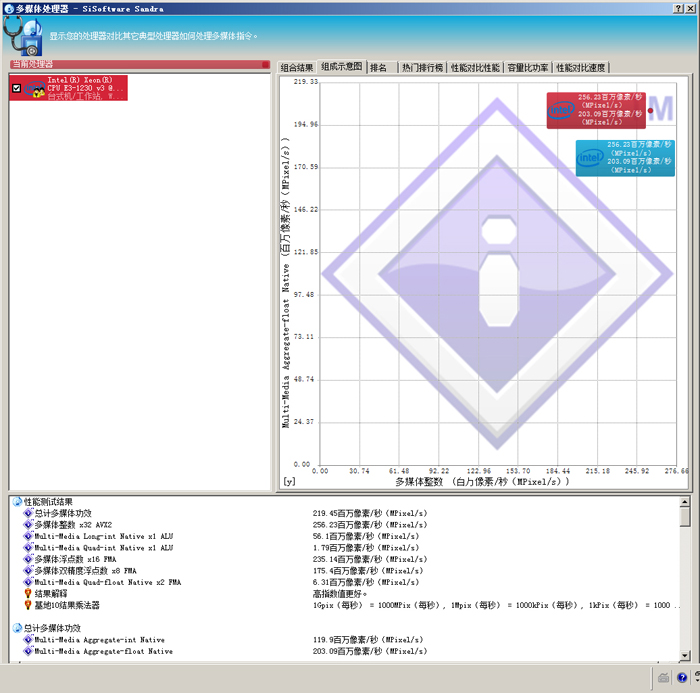
Task: Click the stethoscope module icon in the header
Action: click(23, 37)
